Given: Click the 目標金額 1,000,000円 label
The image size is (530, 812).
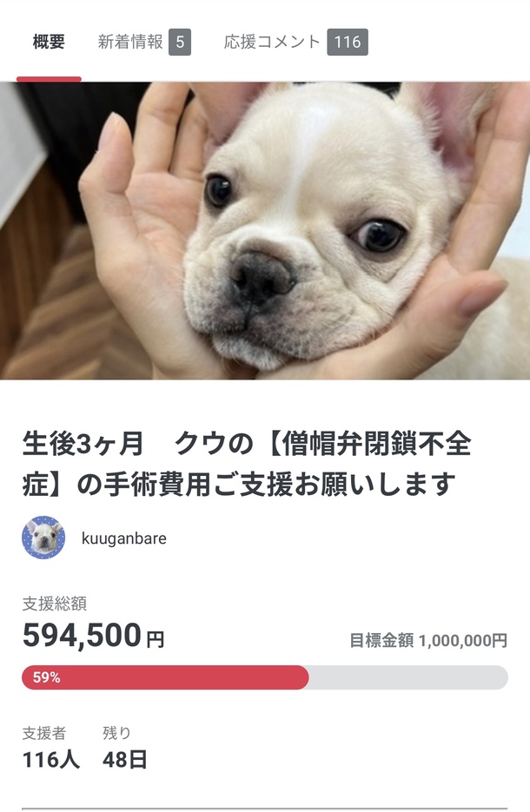Looking at the screenshot, I should [428, 641].
